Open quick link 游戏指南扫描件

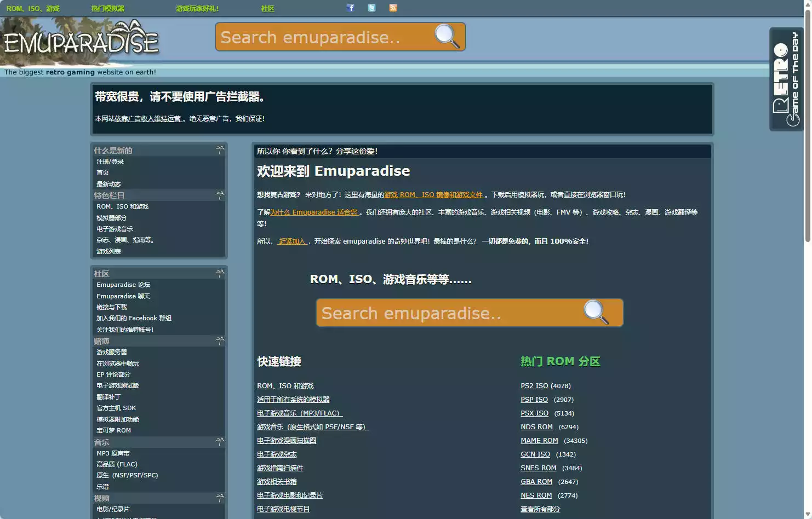point(280,468)
